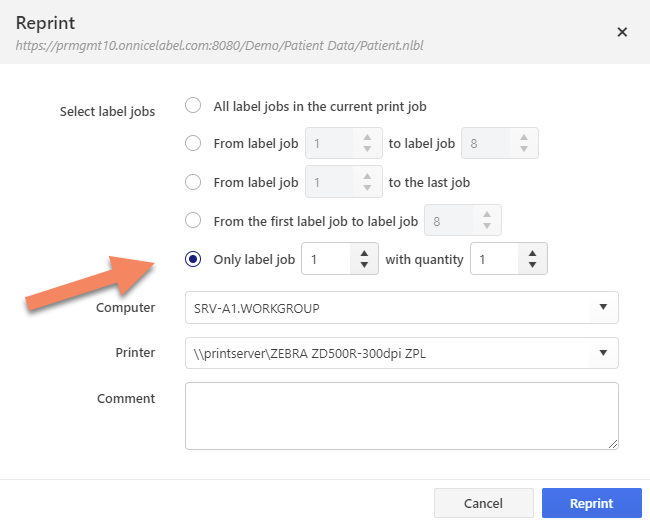Close the Reprint dialog with X
This screenshot has width=650, height=526.
click(x=622, y=32)
